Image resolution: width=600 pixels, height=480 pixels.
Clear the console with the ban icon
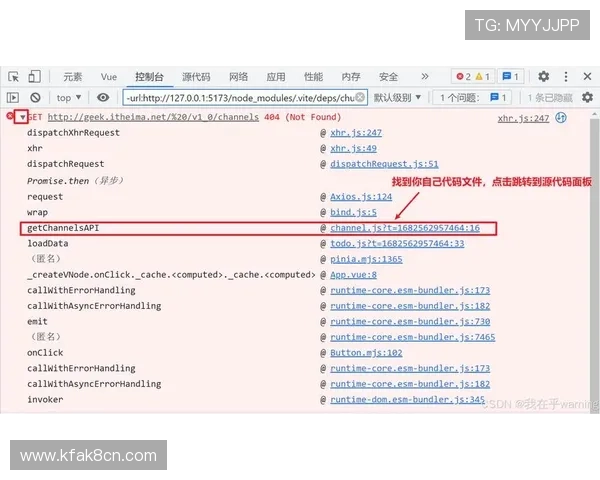point(35,98)
